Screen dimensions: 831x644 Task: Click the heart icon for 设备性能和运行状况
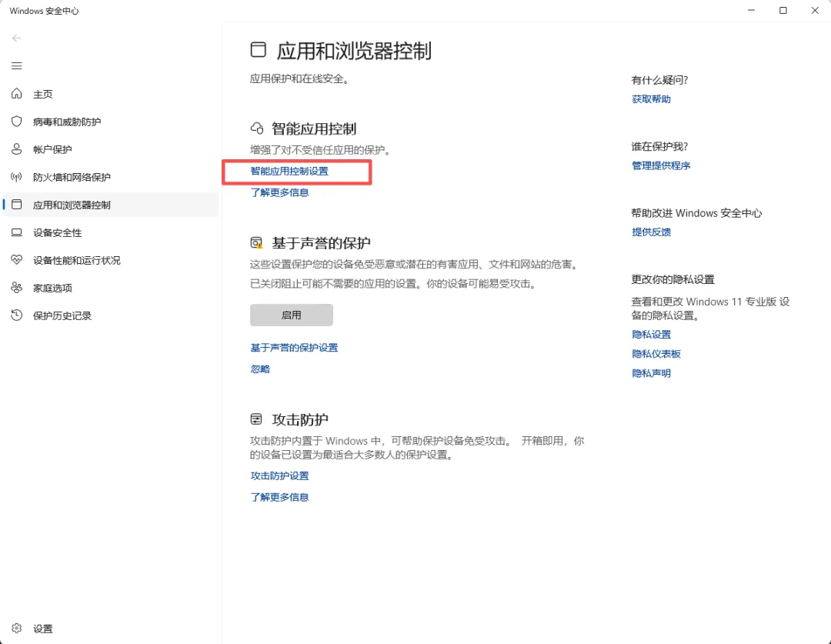point(16,260)
